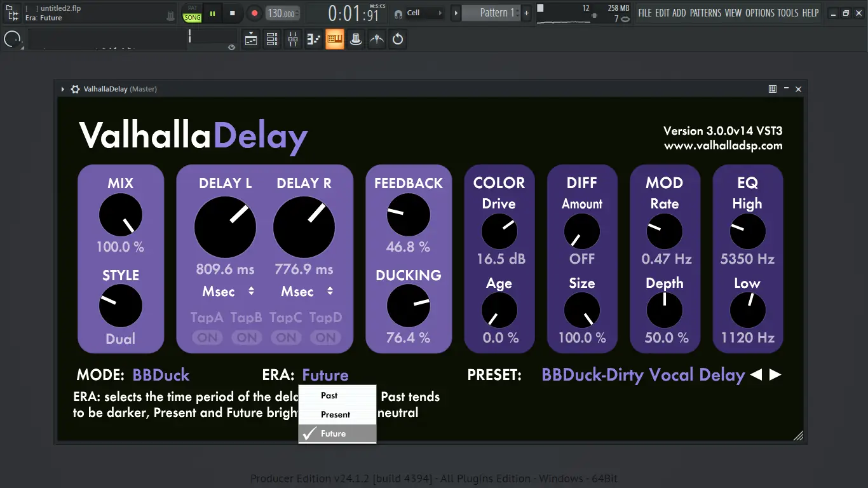The image size is (868, 488).
Task: Open the PATTERNS menu
Action: [x=705, y=13]
